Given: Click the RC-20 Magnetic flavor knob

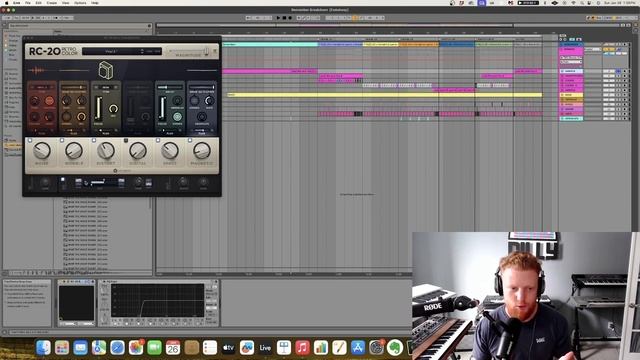Looking at the screenshot, I should coord(202,151).
